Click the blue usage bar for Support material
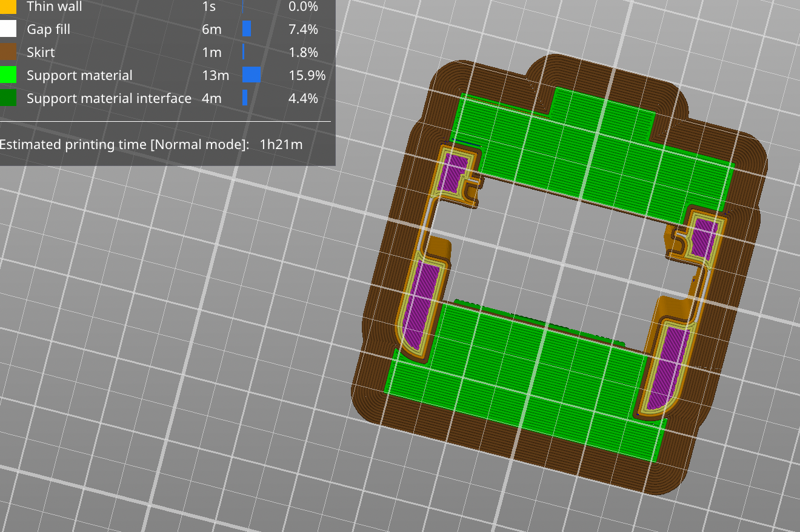 pos(251,75)
